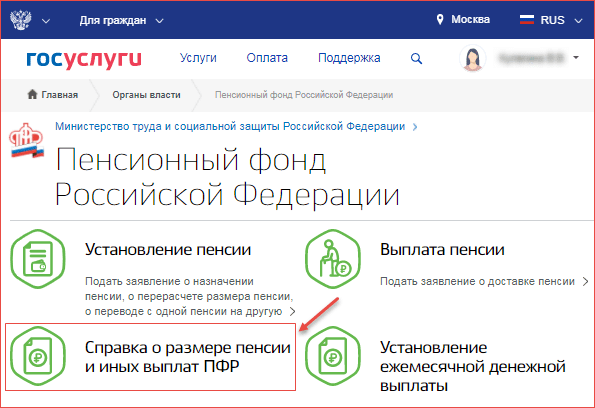
Task: Click the chevron after 'с одной пенсии на другую'
Action: (292, 312)
